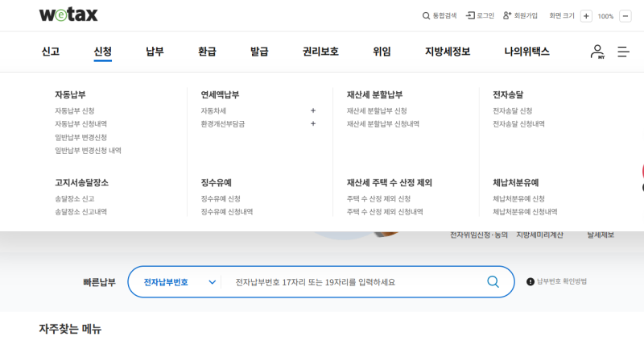Image resolution: width=644 pixels, height=341 pixels.
Task: Expand 환경개선부담금 submenu plus
Action: (313, 124)
